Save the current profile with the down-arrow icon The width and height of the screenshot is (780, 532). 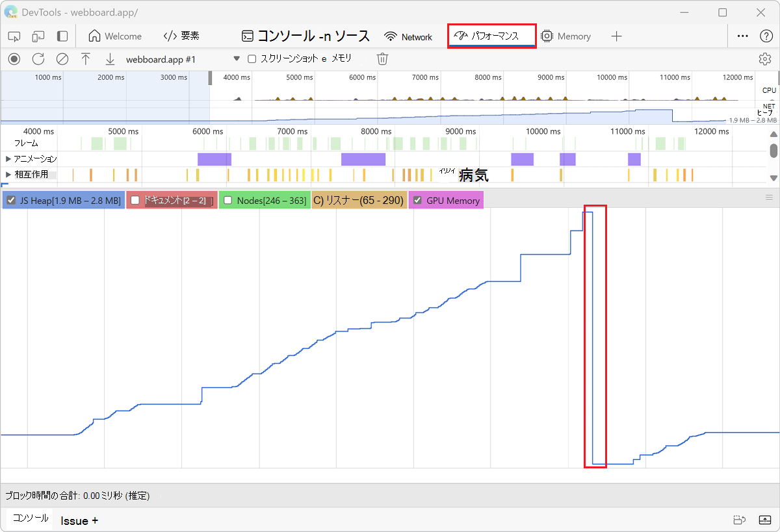pyautogui.click(x=109, y=58)
